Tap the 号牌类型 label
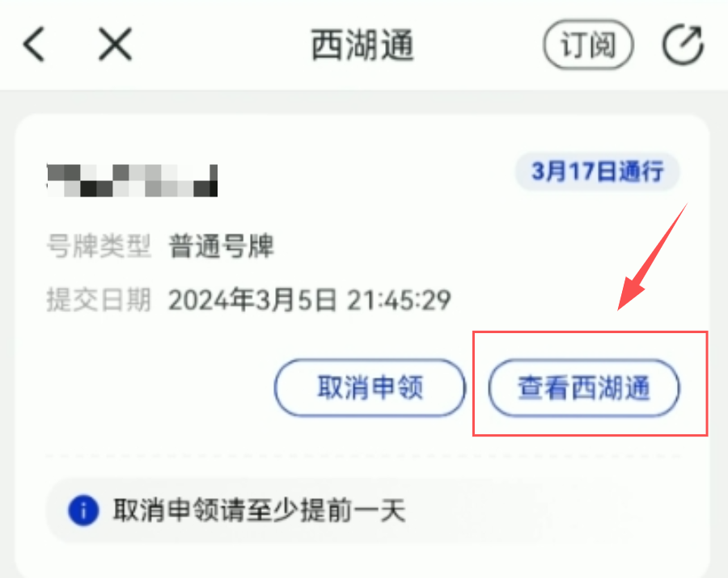Image resolution: width=728 pixels, height=578 pixels. (99, 246)
